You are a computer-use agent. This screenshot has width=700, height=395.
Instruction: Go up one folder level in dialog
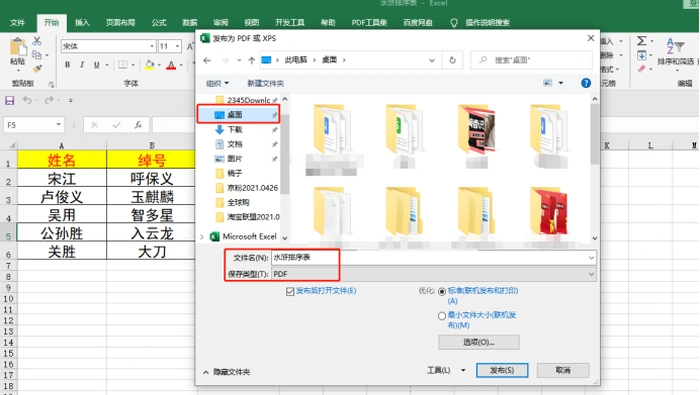[x=252, y=60]
